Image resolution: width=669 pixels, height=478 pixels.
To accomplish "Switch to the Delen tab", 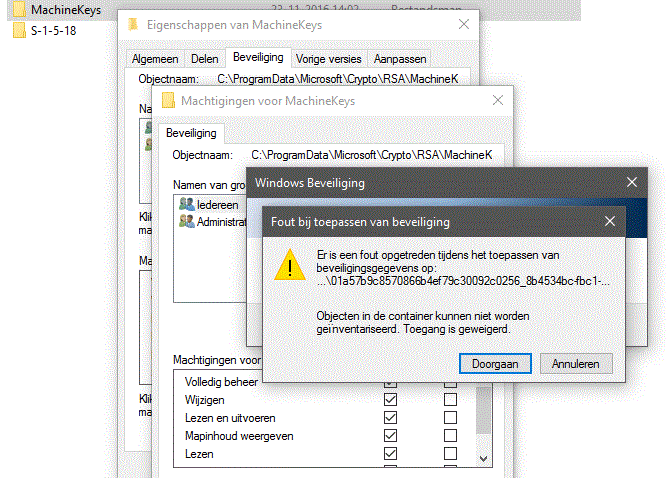I will (204, 59).
